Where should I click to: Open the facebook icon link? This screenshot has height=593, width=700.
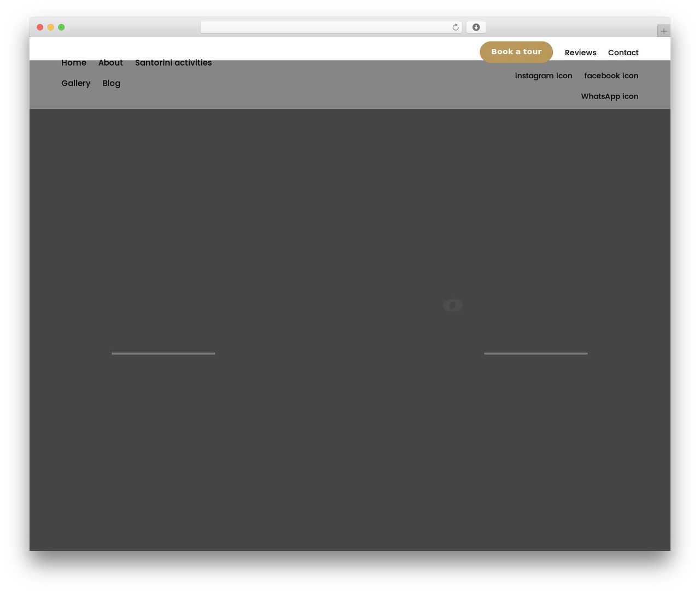(611, 75)
